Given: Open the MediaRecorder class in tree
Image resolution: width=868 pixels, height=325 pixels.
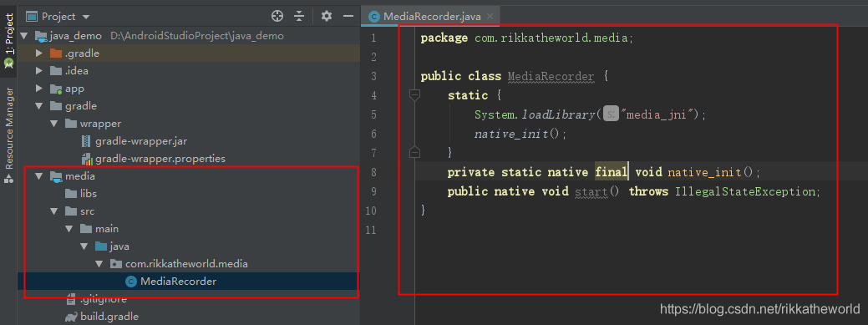Looking at the screenshot, I should point(178,282).
